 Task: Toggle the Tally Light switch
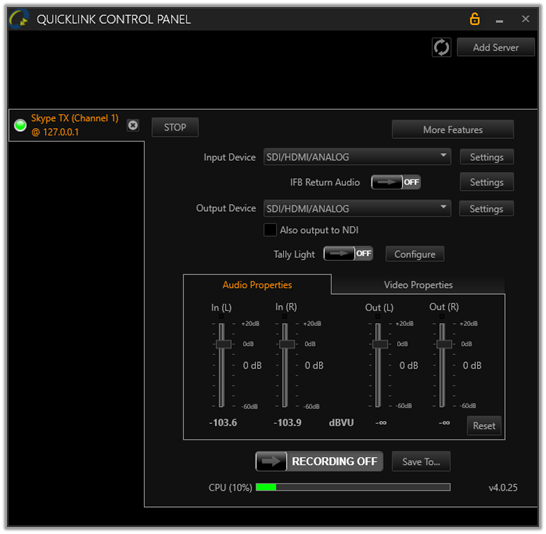pyautogui.click(x=348, y=254)
